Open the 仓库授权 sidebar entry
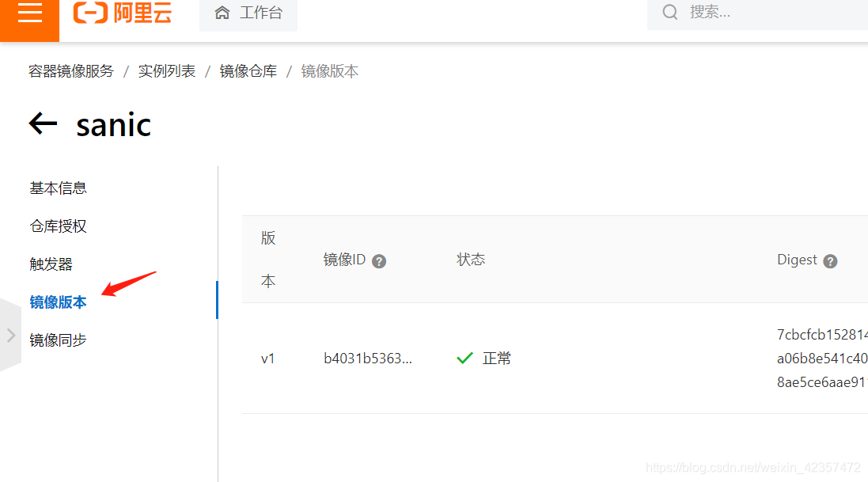The height and width of the screenshot is (482, 868). pos(58,226)
